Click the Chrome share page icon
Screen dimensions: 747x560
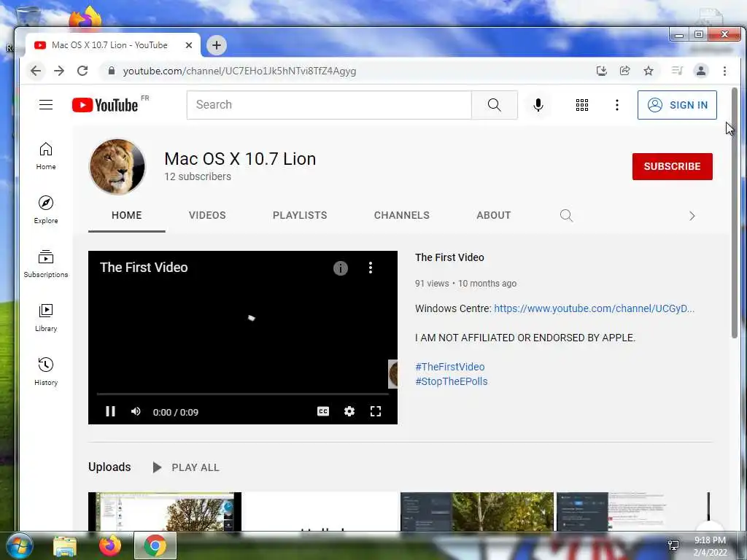point(624,71)
